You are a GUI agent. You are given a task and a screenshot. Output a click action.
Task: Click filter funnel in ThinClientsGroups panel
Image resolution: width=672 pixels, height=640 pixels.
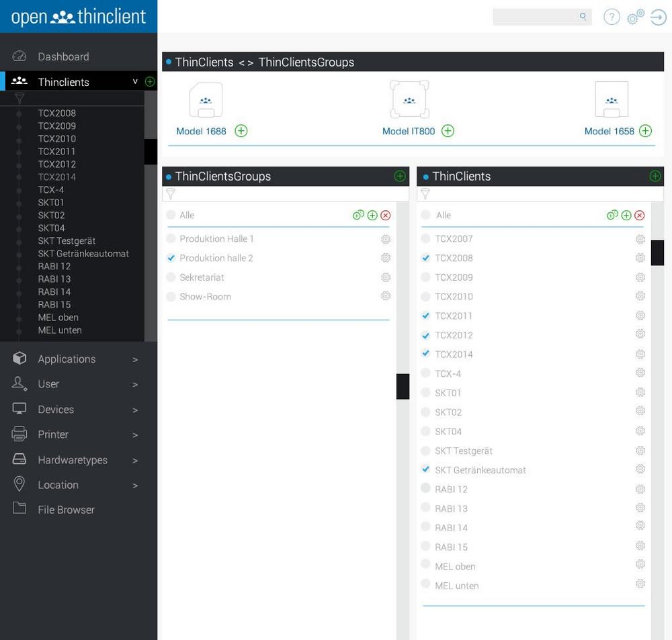(x=171, y=194)
